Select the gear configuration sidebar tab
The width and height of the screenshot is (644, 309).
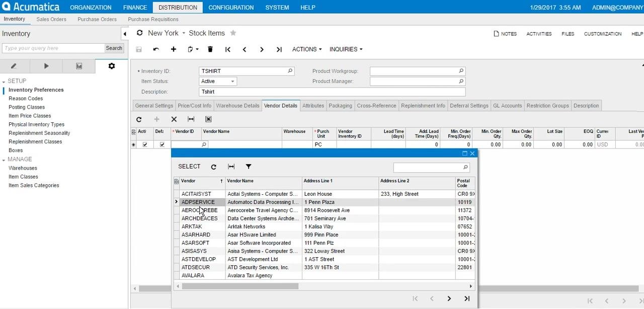pos(112,66)
